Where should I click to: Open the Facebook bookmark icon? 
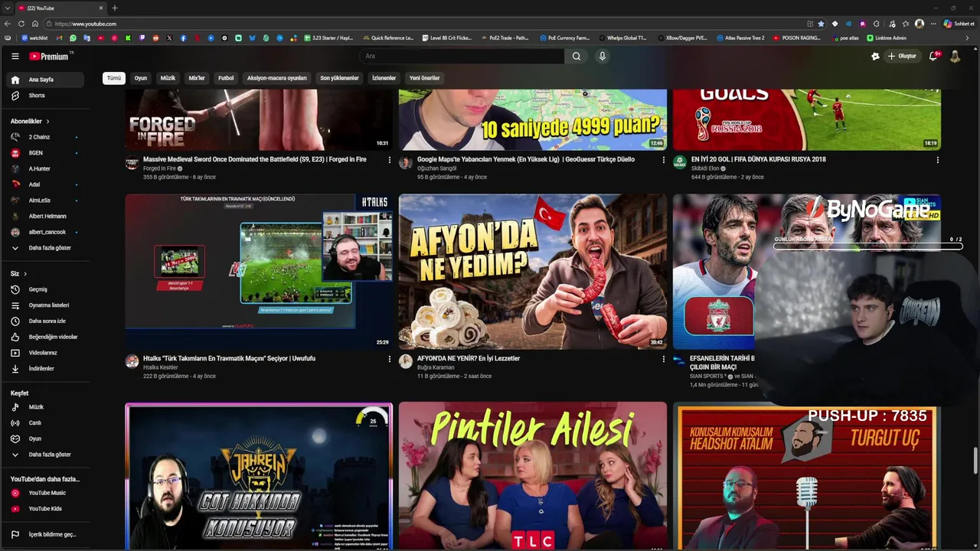[x=183, y=37]
